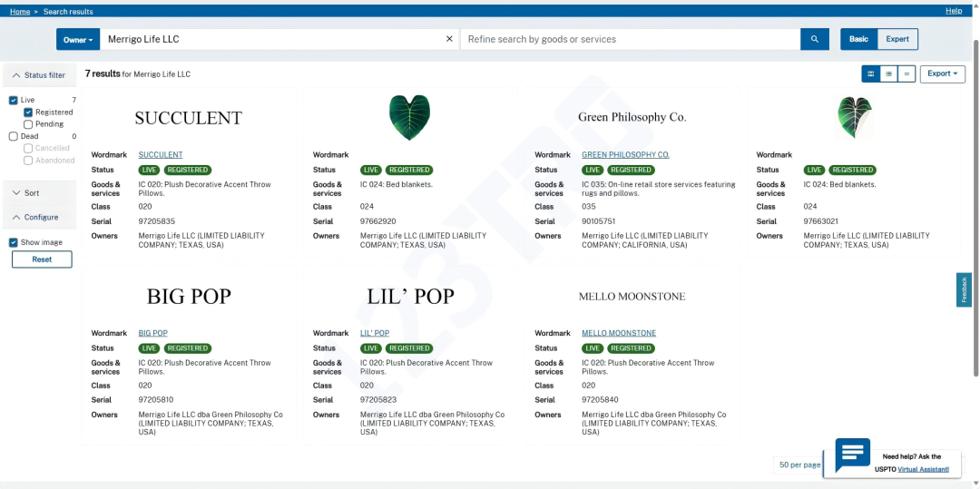Clear the Merrigo Life LLC search text
The height and width of the screenshot is (489, 980).
[x=449, y=39]
